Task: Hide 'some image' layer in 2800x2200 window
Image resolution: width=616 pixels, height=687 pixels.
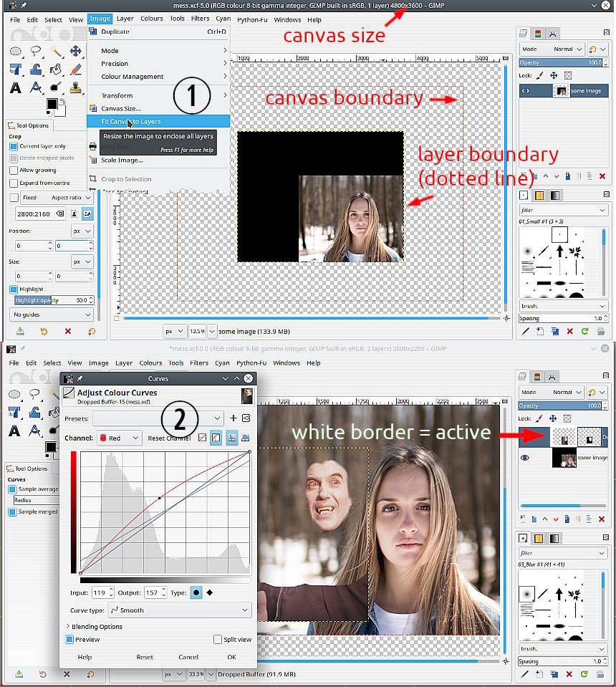Action: click(525, 458)
